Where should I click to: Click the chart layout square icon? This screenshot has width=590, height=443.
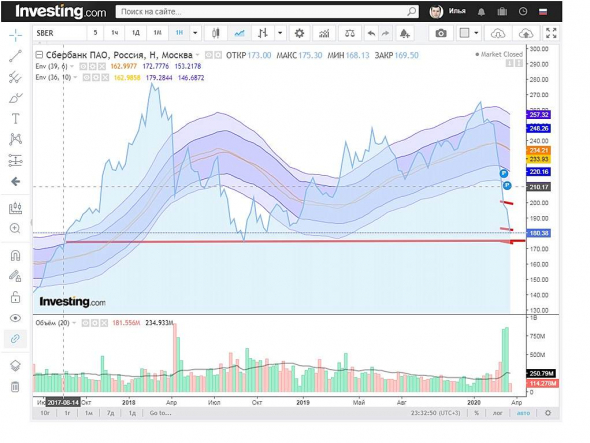point(465,33)
